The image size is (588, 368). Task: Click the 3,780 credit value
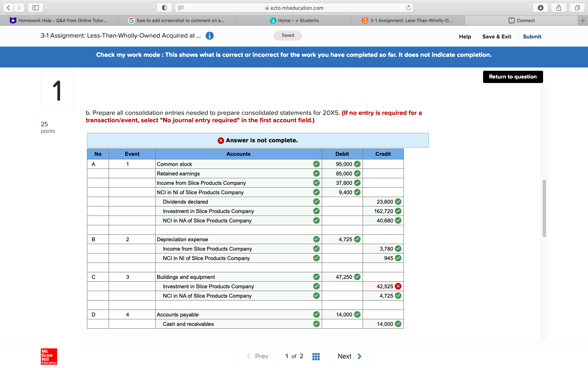coord(387,249)
